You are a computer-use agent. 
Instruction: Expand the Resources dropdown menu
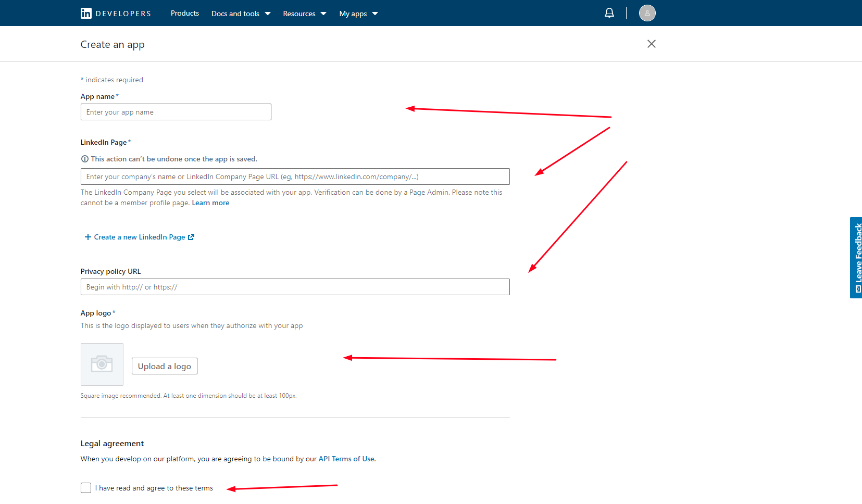304,14
